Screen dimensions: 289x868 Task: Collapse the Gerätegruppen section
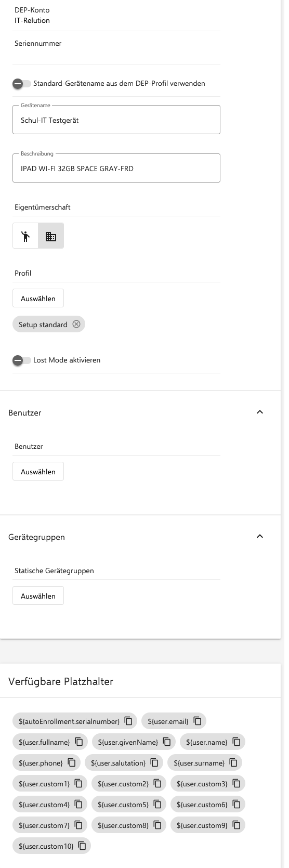260,536
